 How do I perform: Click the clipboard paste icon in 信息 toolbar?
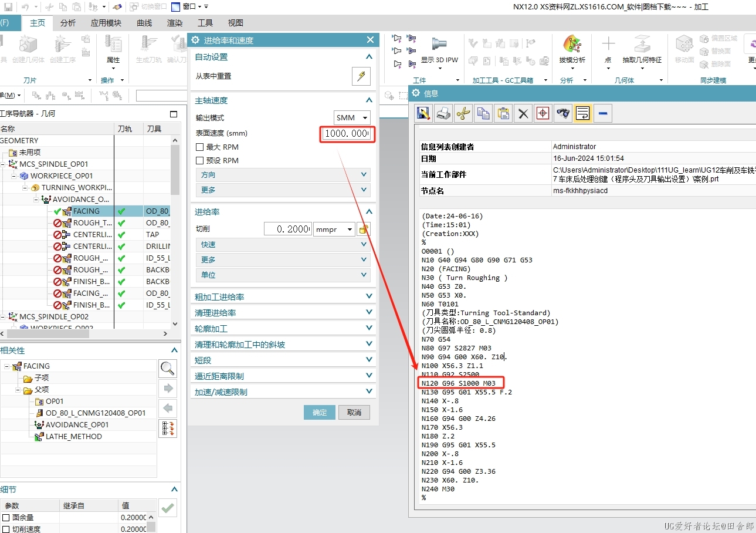[x=503, y=113]
